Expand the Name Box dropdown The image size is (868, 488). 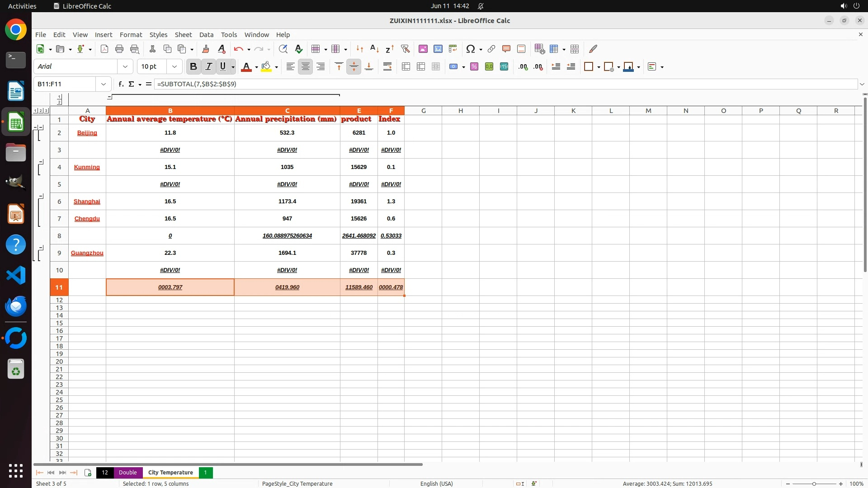(x=104, y=84)
